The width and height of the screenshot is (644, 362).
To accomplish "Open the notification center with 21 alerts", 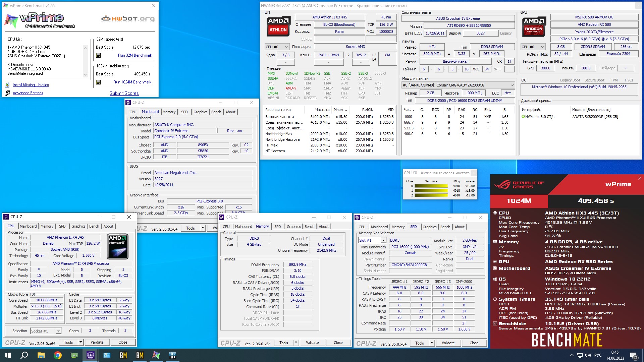I will point(634,355).
